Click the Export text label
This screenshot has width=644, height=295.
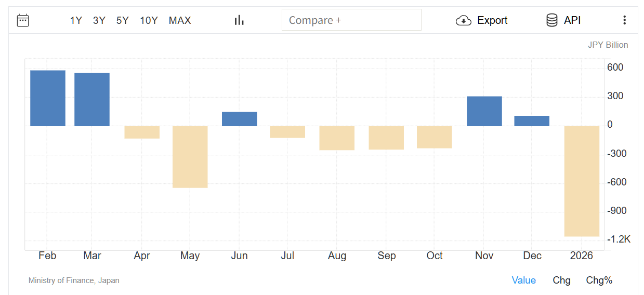tap(492, 20)
